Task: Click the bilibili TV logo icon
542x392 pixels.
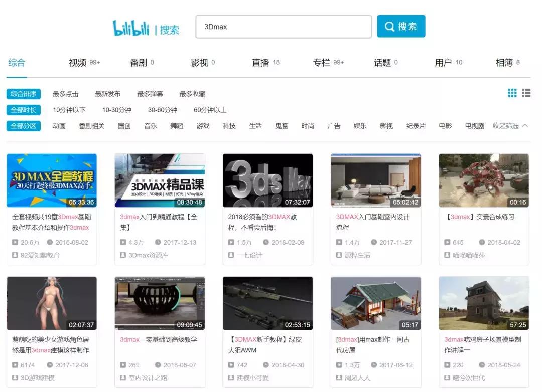Action: tap(132, 28)
